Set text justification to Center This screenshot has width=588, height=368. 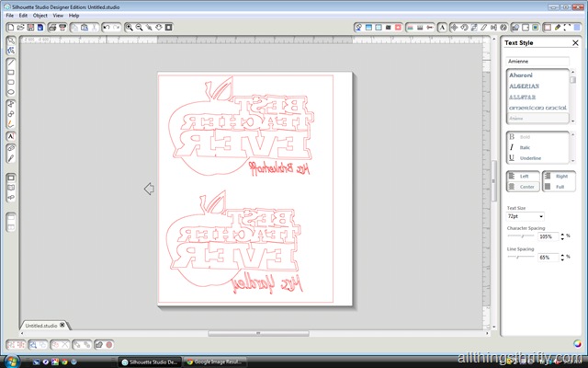[x=523, y=187]
